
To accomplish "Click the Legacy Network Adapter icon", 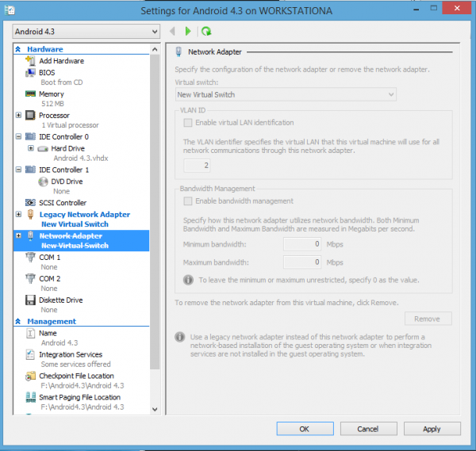I will (30, 214).
